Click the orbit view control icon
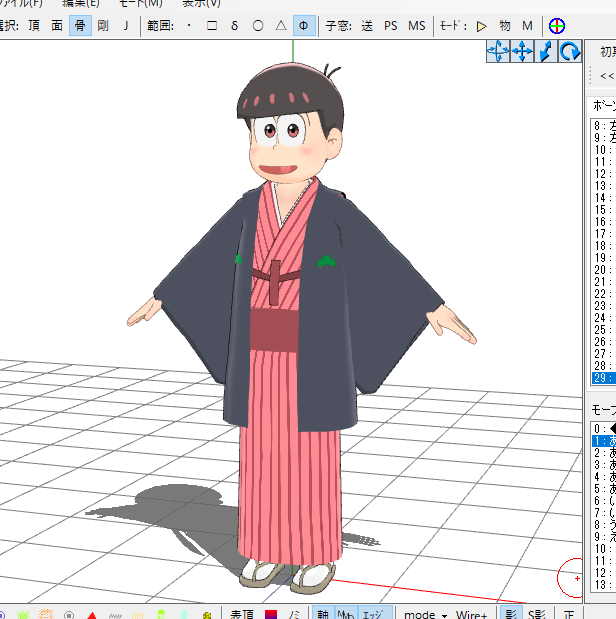This screenshot has height=619, width=616. point(498,51)
